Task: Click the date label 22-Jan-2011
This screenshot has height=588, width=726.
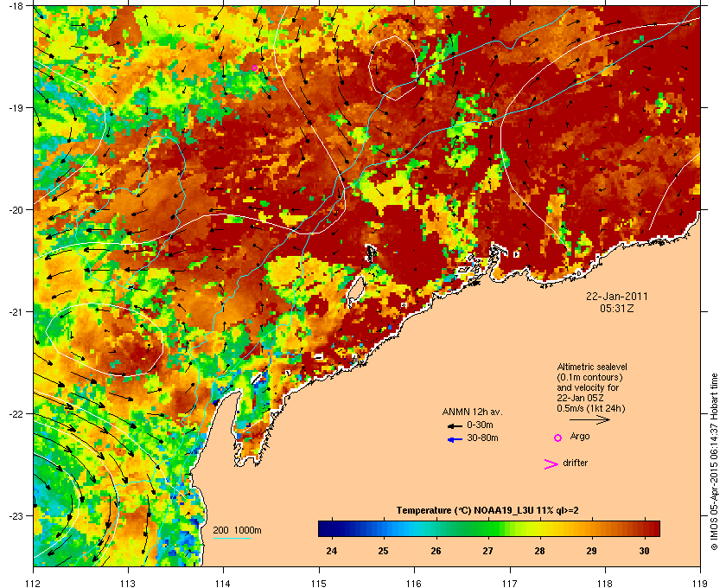Action: (617, 296)
